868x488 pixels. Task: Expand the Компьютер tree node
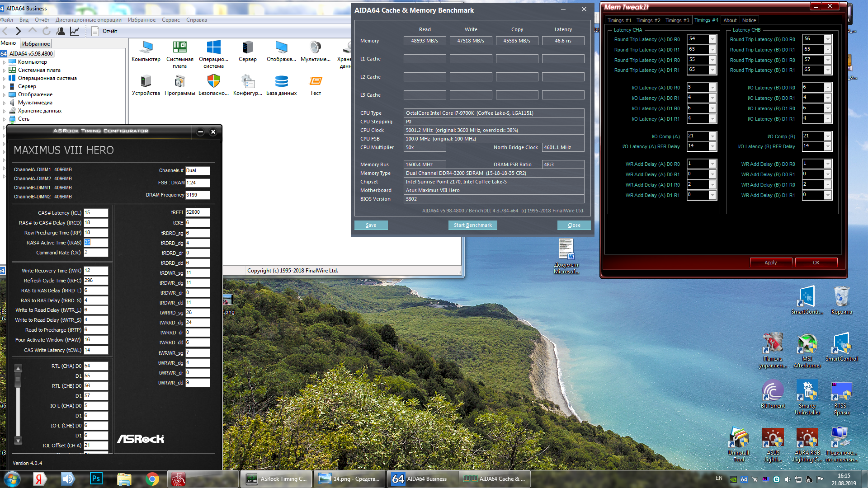(x=5, y=62)
